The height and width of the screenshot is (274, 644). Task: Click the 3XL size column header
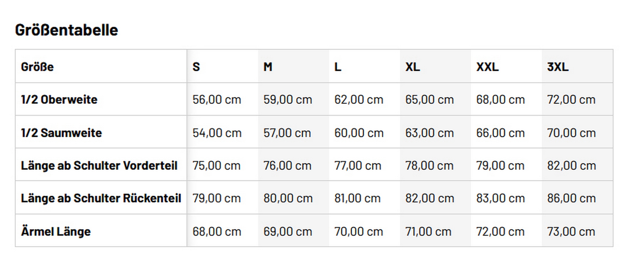click(558, 67)
